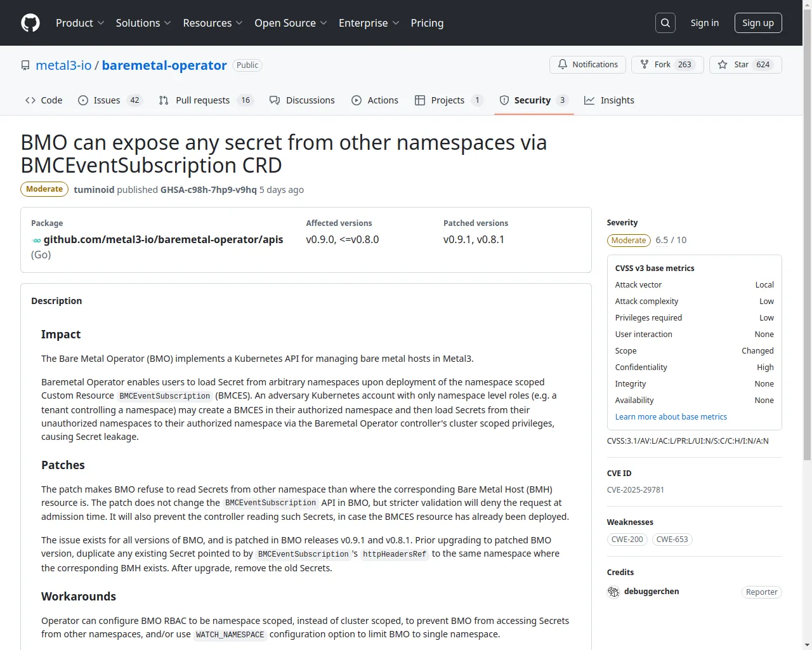
Task: Click the httpHeadersRef code text
Action: pos(395,554)
